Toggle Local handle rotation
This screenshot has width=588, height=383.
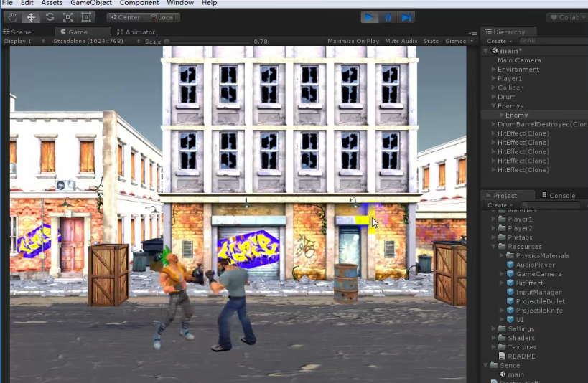[x=163, y=17]
